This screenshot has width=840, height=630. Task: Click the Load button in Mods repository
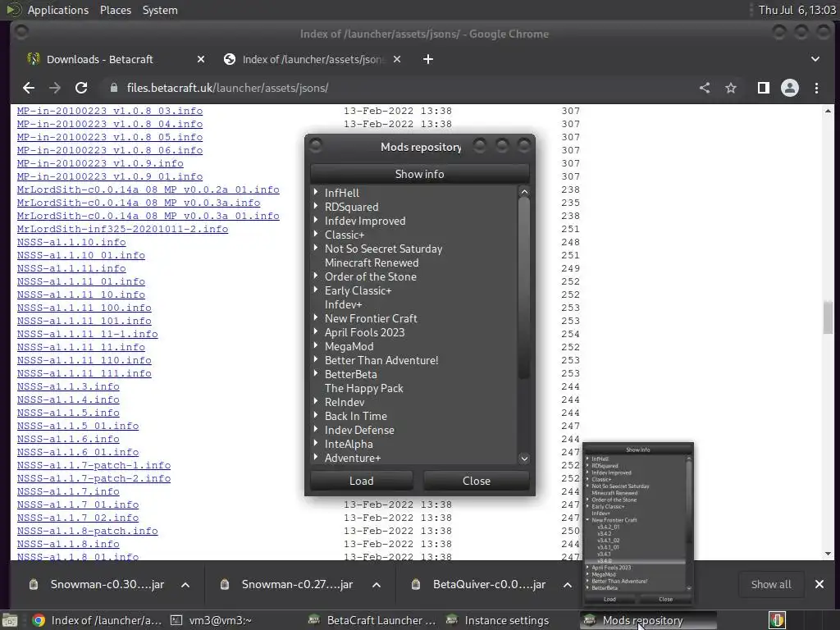click(362, 481)
